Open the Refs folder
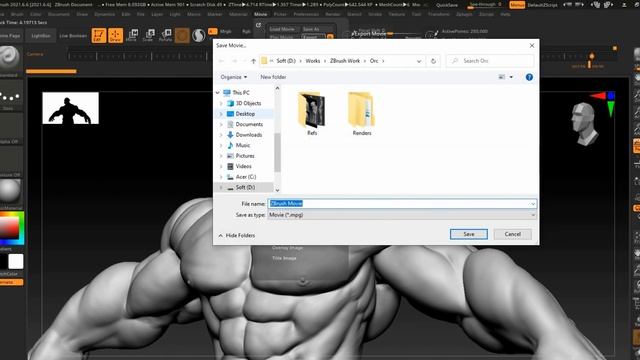This screenshot has height=360, width=640. click(312, 114)
